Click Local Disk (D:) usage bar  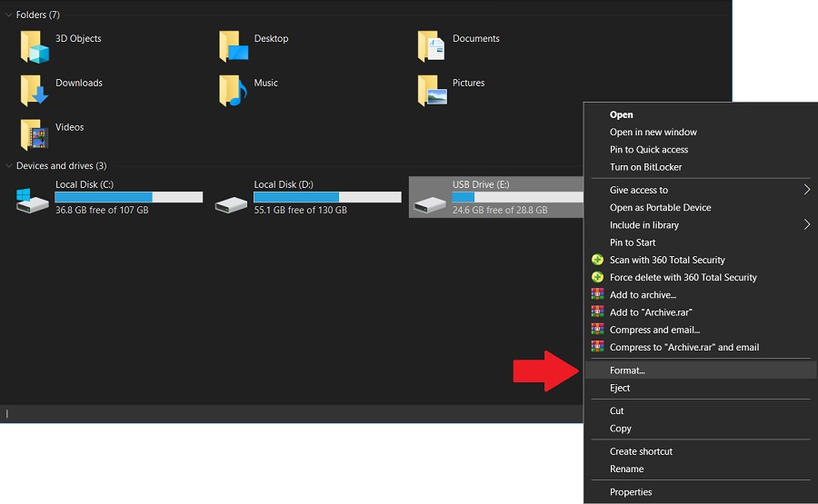327,197
